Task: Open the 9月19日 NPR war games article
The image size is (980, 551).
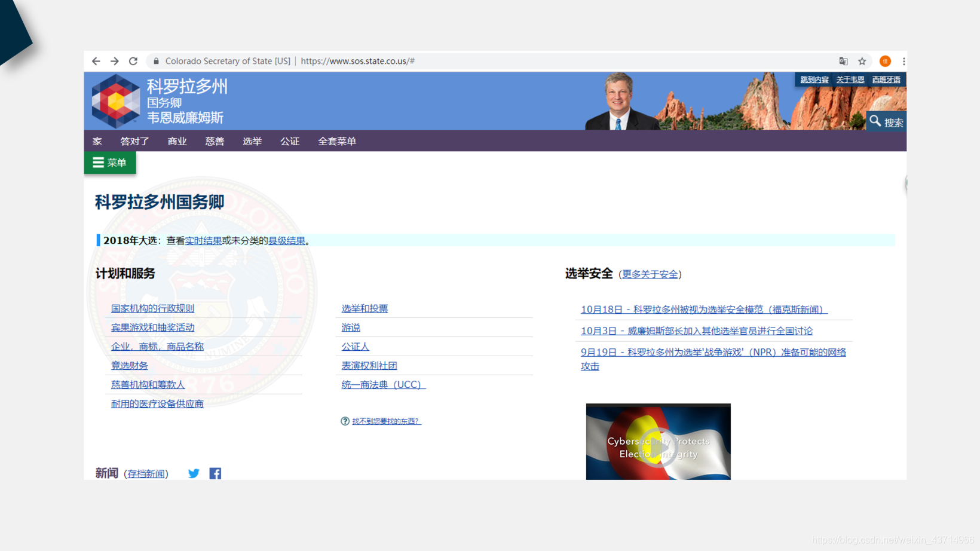Action: tap(713, 359)
